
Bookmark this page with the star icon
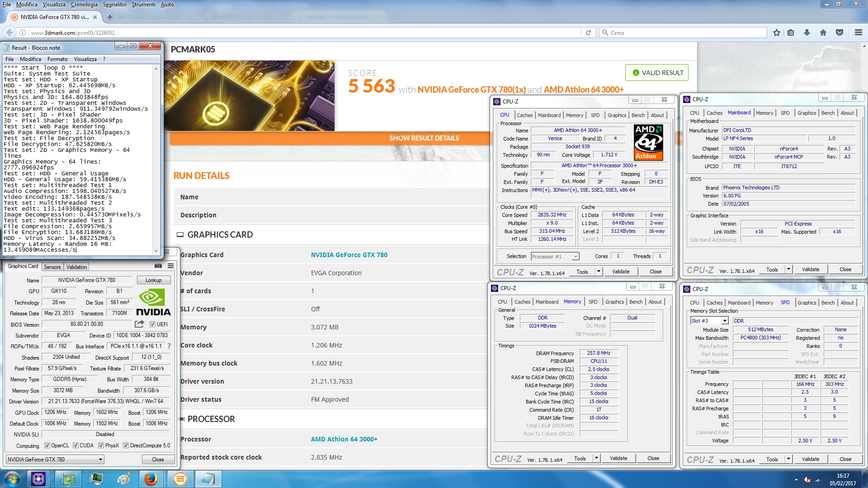tap(776, 33)
